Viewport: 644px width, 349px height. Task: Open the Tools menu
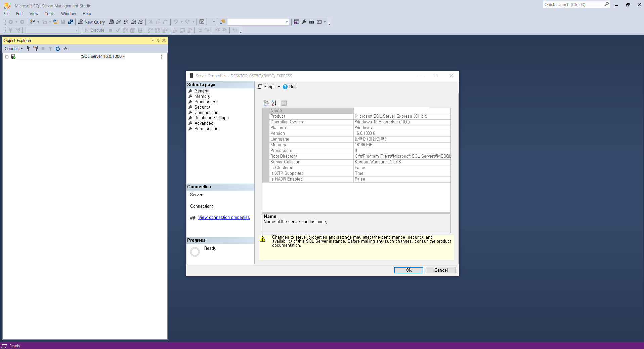(x=50, y=14)
